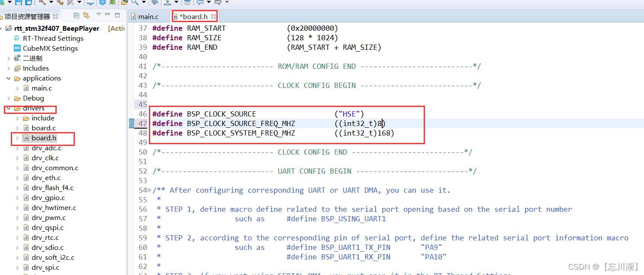Switch to the main.c editor tab
This screenshot has width=644, height=275.
click(149, 16)
